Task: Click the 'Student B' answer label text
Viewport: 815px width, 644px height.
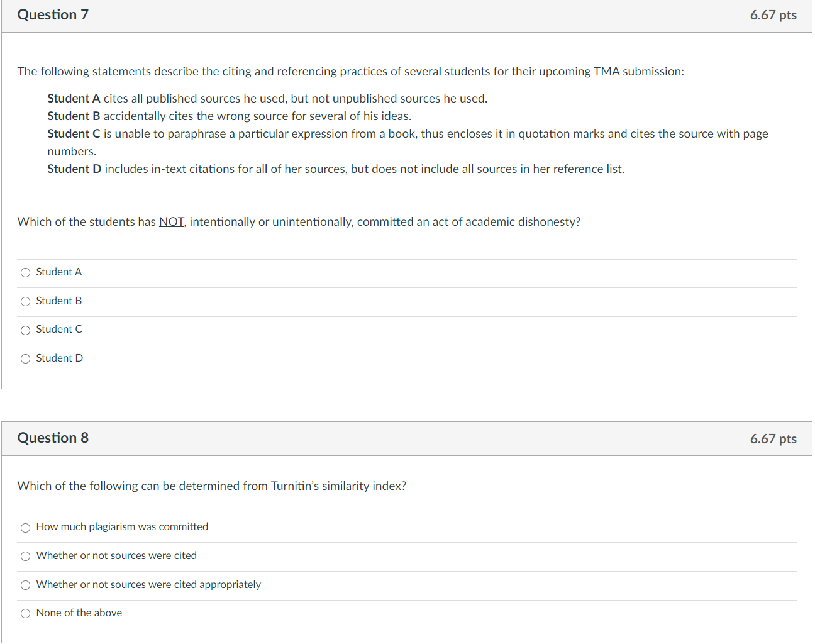Action: click(58, 301)
